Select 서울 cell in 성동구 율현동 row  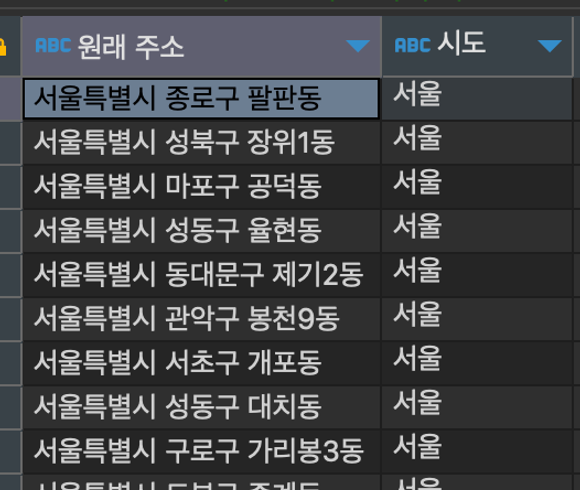click(477, 231)
